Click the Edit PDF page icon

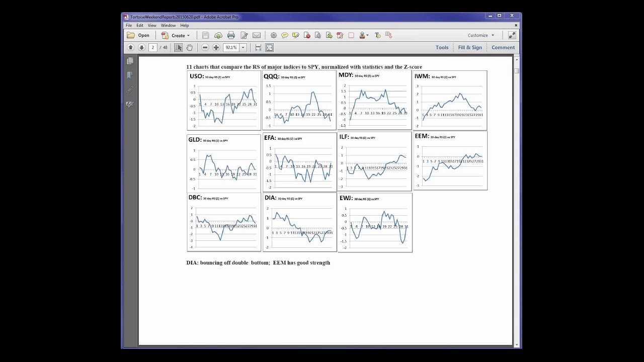[x=340, y=35]
